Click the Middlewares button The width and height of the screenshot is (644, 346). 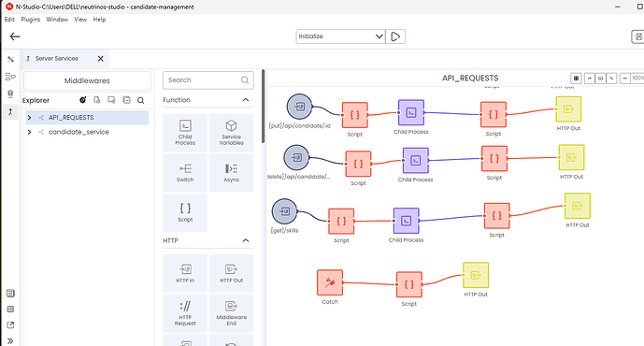click(87, 81)
